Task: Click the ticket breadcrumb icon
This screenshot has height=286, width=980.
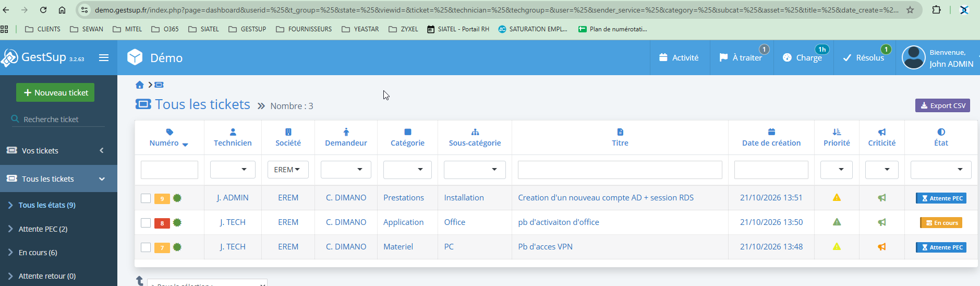Action: pyautogui.click(x=159, y=85)
